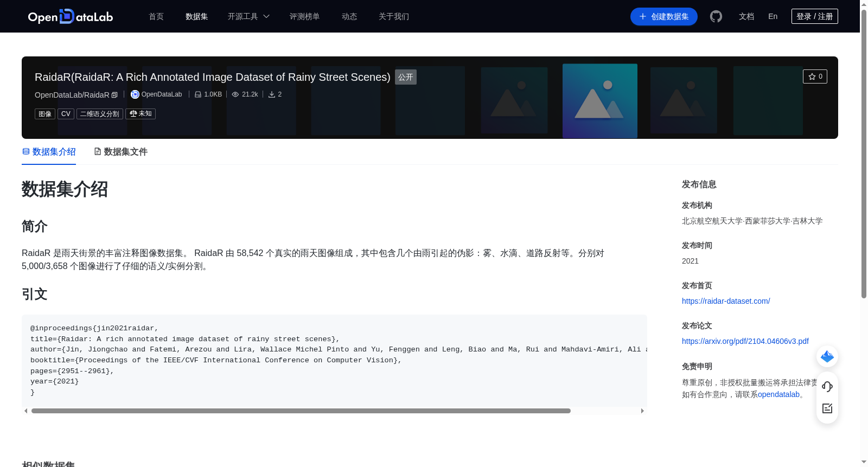The width and height of the screenshot is (868, 467).
Task: Click the dataset size disk icon
Action: pyautogui.click(x=198, y=94)
